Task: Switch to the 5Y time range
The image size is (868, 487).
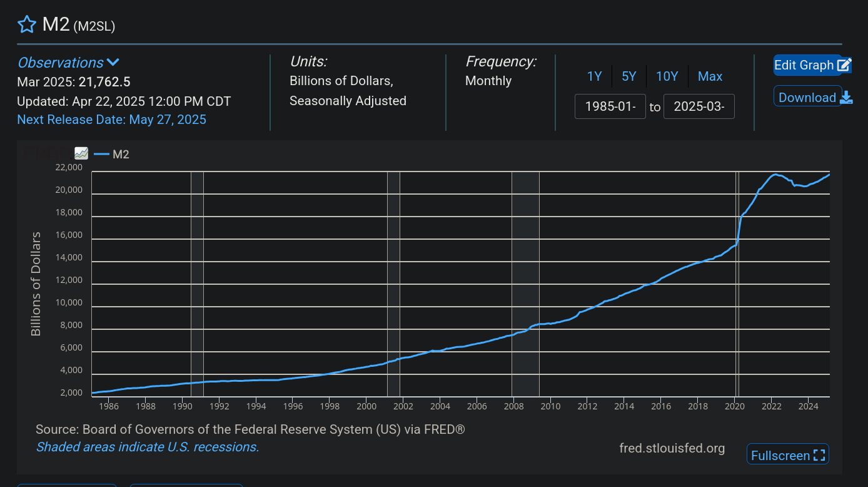Action: pos(628,76)
